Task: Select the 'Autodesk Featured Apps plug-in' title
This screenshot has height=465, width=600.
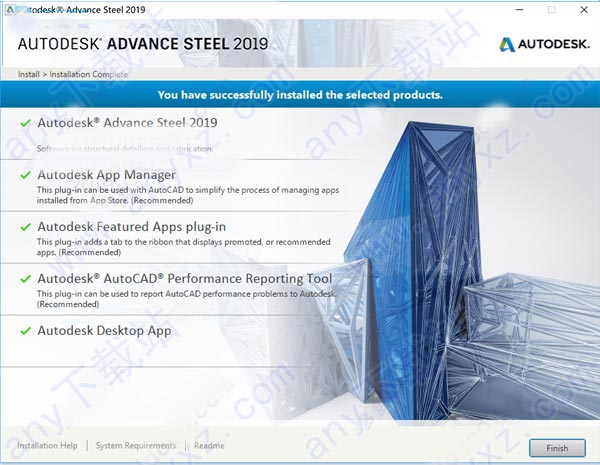Action: click(x=132, y=227)
